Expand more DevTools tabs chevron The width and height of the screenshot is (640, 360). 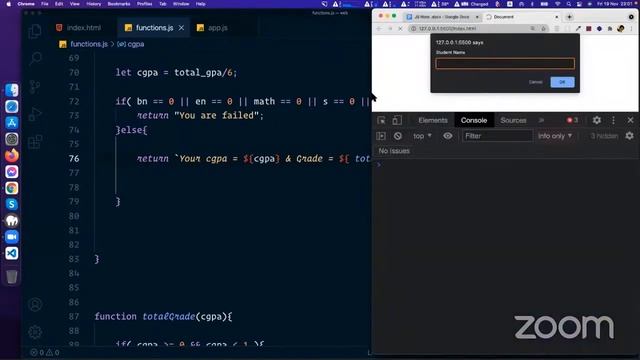point(541,120)
